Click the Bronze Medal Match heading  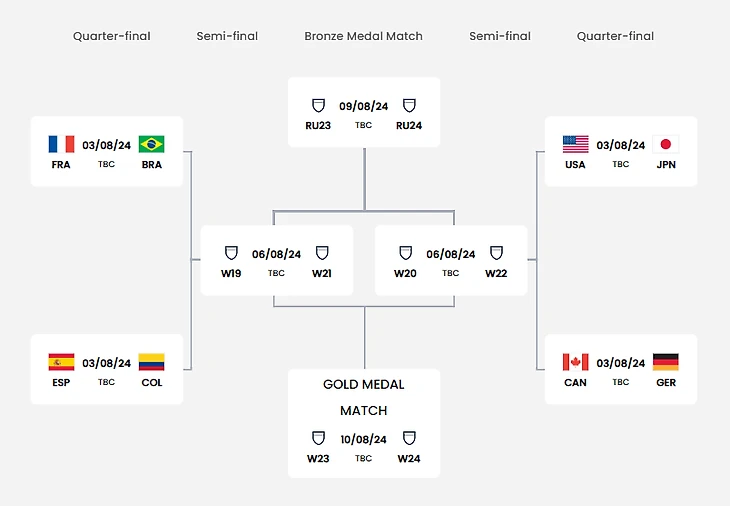point(364,36)
